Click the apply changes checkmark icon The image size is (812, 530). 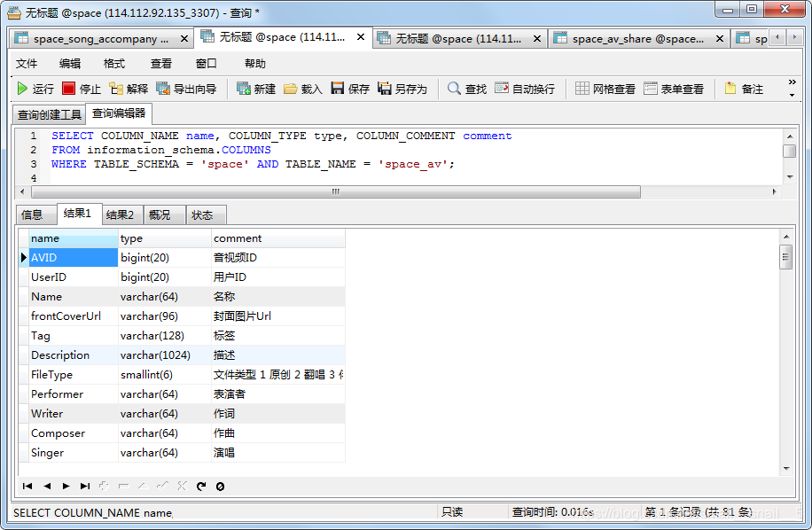162,486
